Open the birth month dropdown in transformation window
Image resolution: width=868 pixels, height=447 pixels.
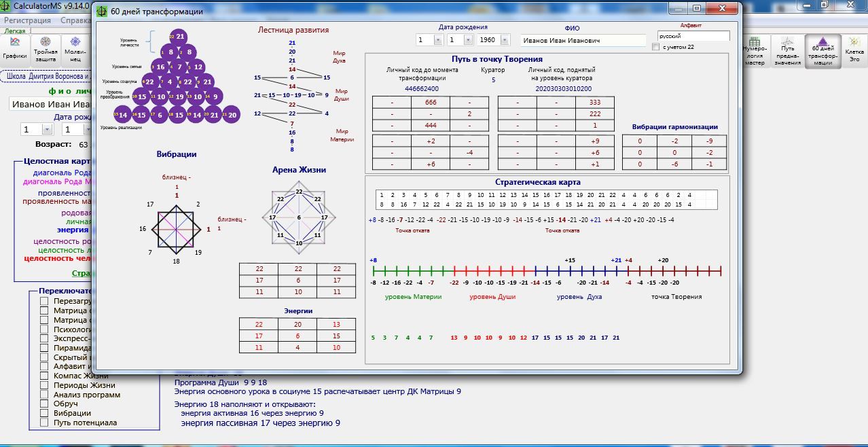tap(468, 40)
